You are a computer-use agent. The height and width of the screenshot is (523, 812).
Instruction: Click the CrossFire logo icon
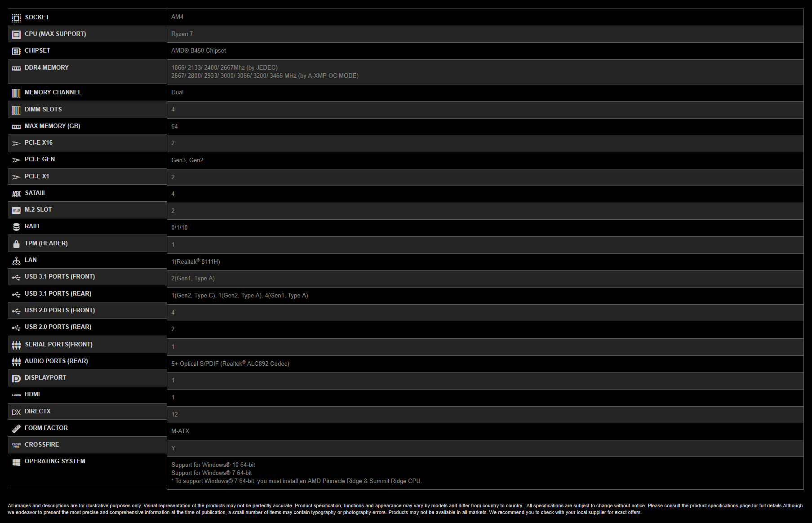(x=16, y=445)
